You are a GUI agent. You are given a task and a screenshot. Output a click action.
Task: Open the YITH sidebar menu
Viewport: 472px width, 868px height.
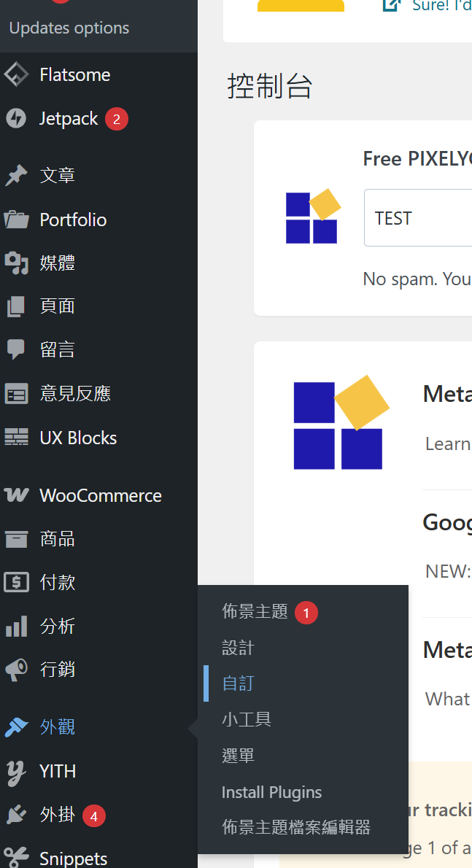[x=58, y=771]
